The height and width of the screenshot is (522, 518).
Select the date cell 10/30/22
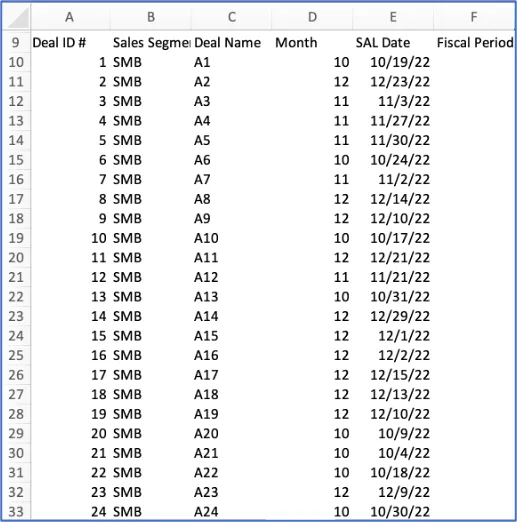pyautogui.click(x=393, y=512)
